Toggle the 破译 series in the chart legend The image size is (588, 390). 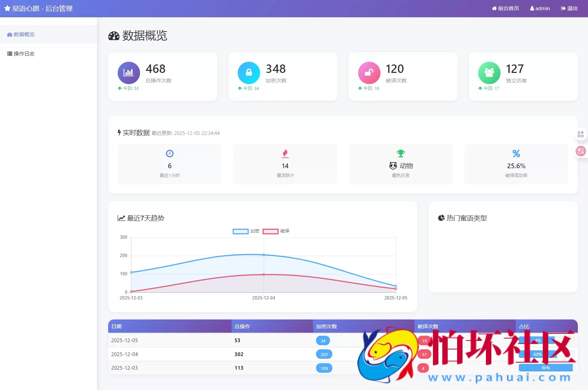pos(276,231)
